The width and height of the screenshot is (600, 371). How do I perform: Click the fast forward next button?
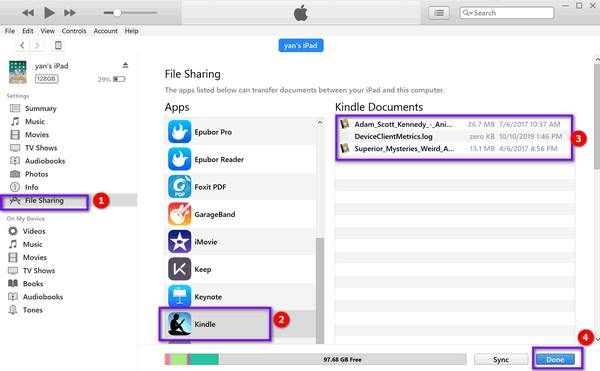[70, 13]
